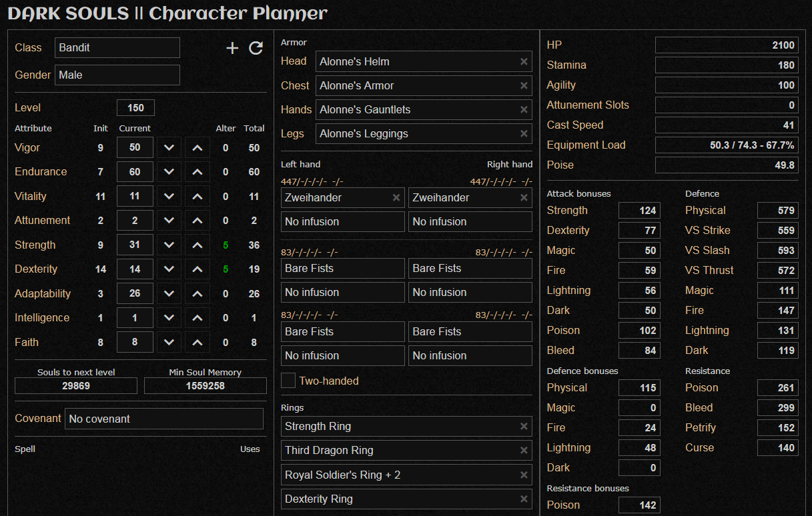
Task: Click the Level input field
Action: 135,108
